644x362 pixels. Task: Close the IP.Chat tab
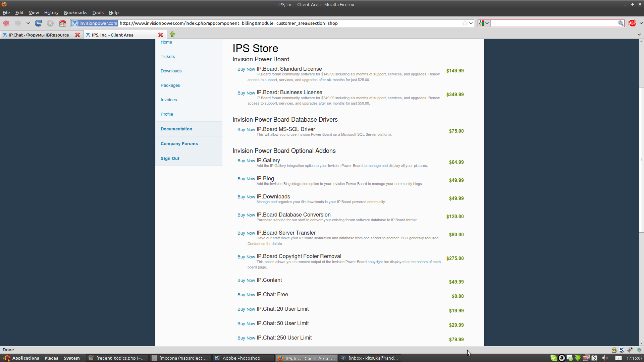[x=77, y=35]
